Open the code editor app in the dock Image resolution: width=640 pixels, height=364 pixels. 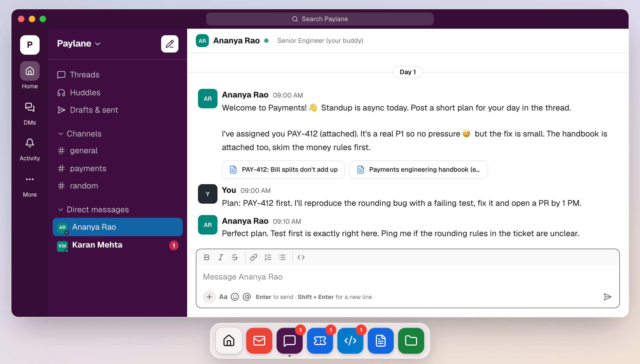pos(350,341)
